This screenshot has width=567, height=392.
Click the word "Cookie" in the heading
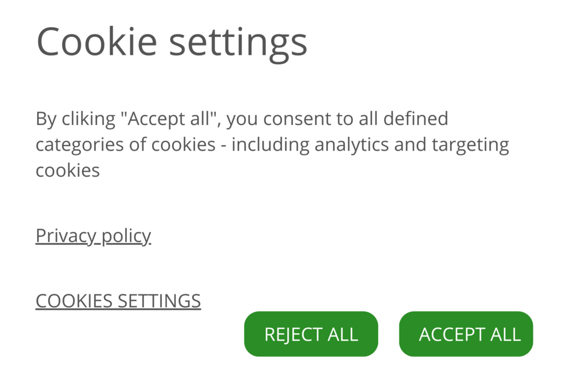pyautogui.click(x=97, y=42)
